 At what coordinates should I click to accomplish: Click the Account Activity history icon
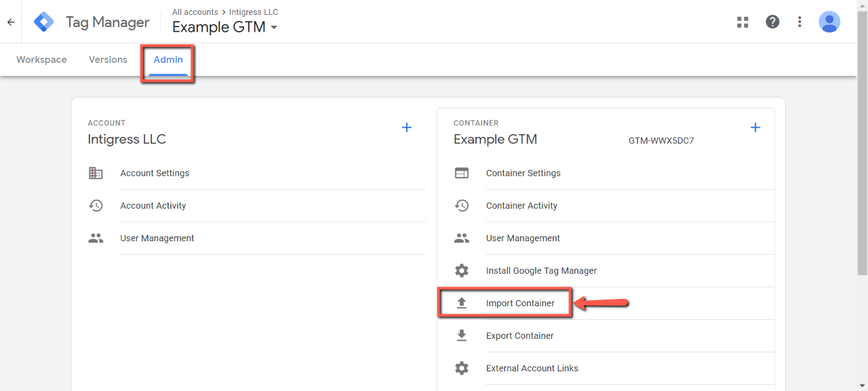click(96, 205)
